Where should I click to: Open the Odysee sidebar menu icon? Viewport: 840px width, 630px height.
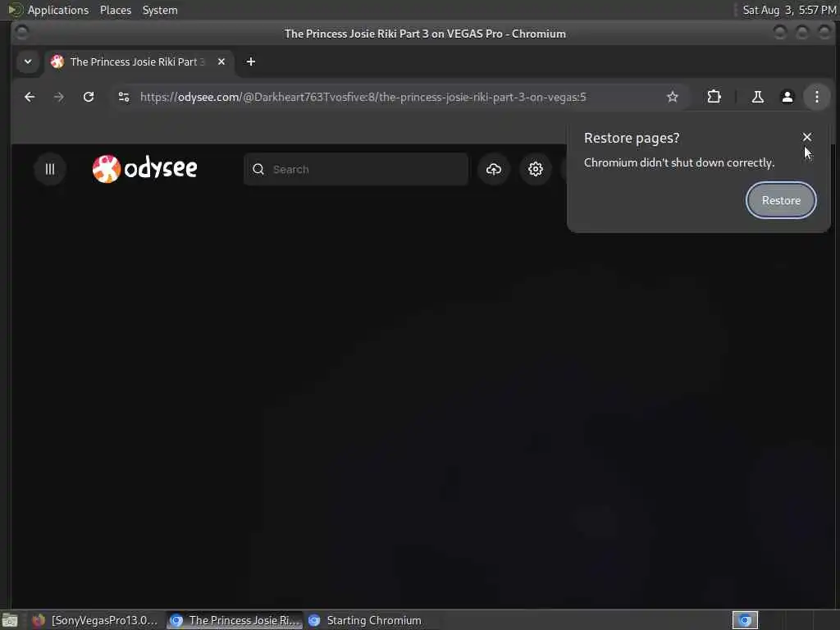click(x=50, y=169)
